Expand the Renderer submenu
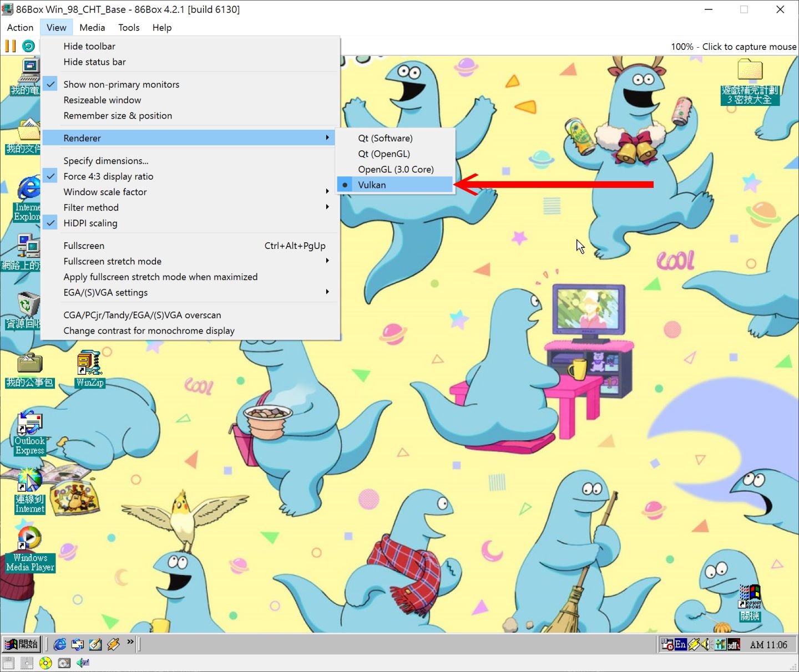This screenshot has width=799, height=672. tap(189, 138)
